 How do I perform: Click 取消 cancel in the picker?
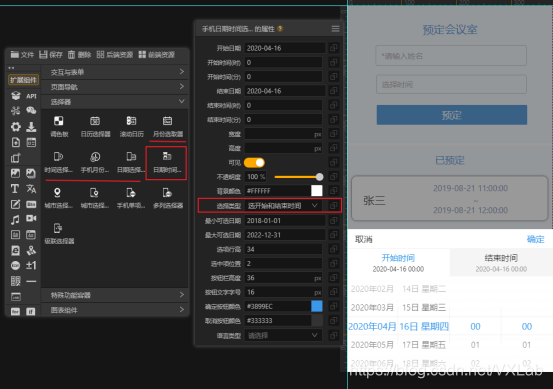(363, 239)
